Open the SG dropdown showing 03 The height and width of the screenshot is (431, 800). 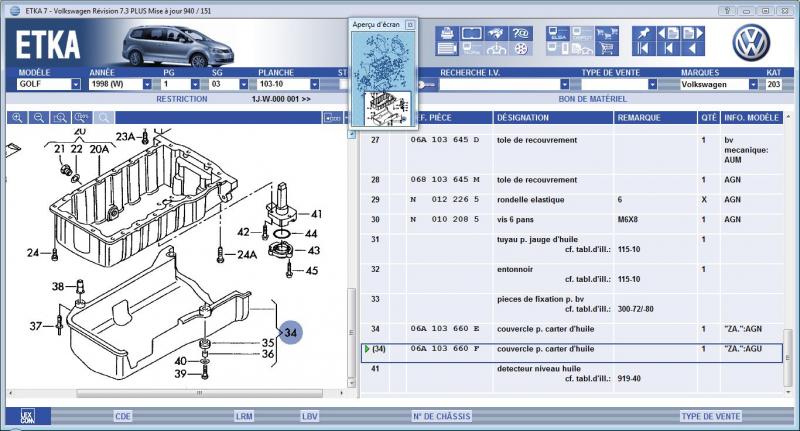tap(243, 84)
